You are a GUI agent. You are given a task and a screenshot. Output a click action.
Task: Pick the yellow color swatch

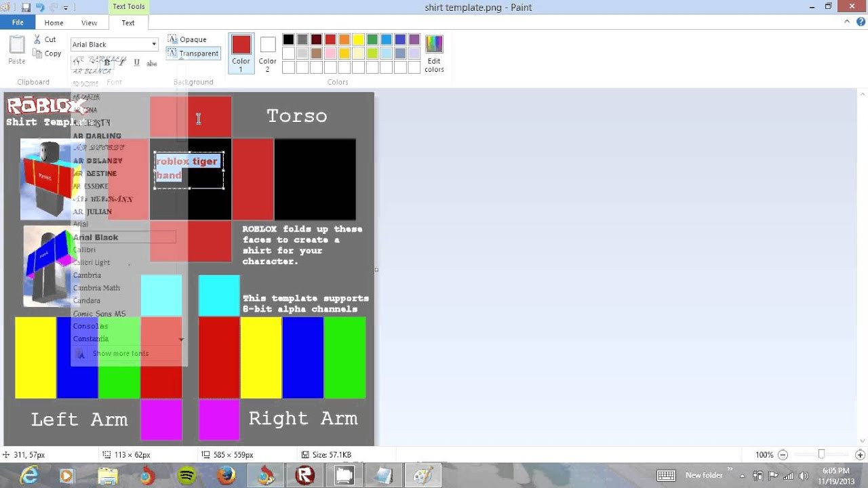pos(358,39)
